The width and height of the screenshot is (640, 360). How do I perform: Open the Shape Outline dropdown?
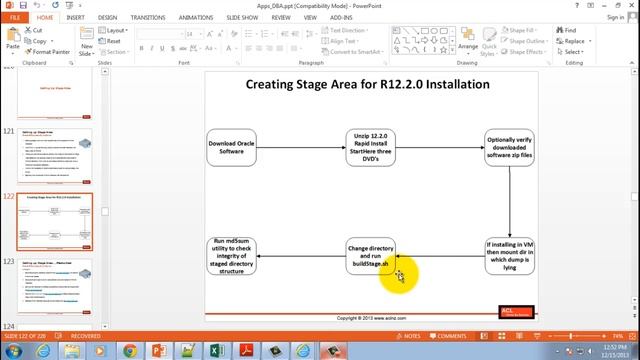point(524,41)
